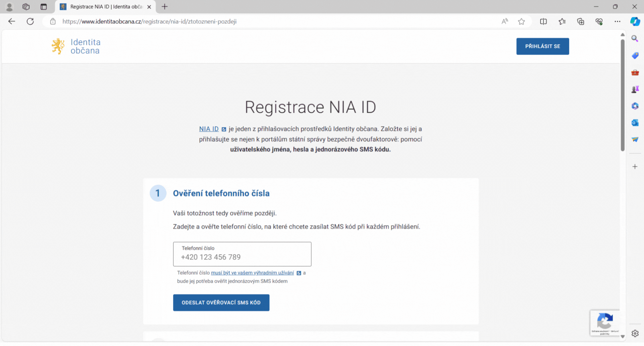Open Collections icon

(x=581, y=21)
